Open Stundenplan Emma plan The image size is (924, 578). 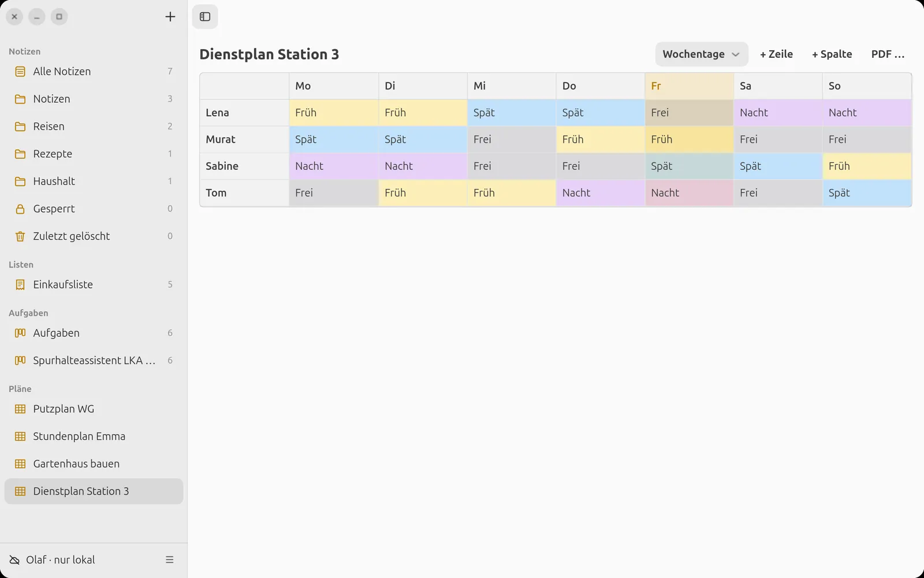click(94, 436)
